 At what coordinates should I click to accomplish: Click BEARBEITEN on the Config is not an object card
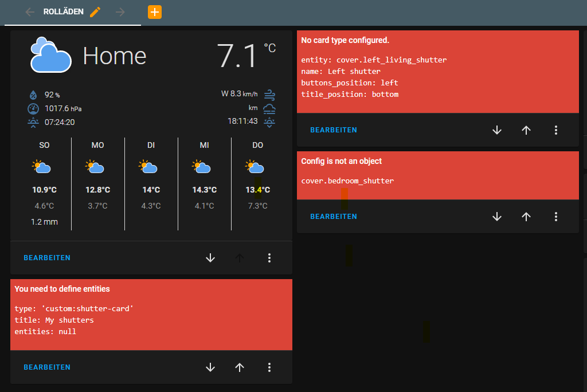(334, 217)
